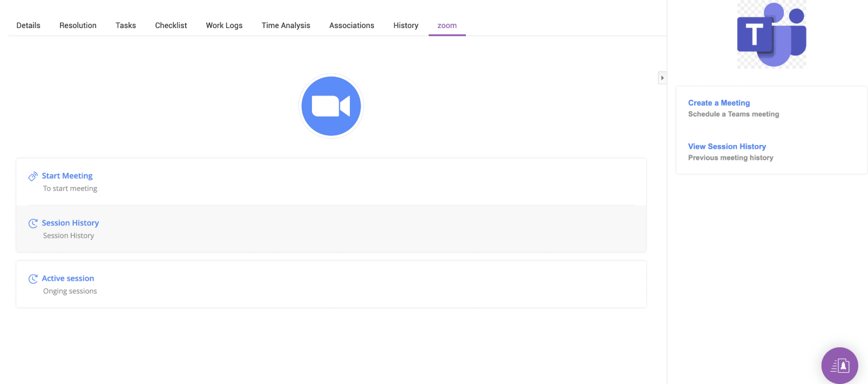Switch to Time Analysis tab
The image size is (868, 384).
[286, 25]
